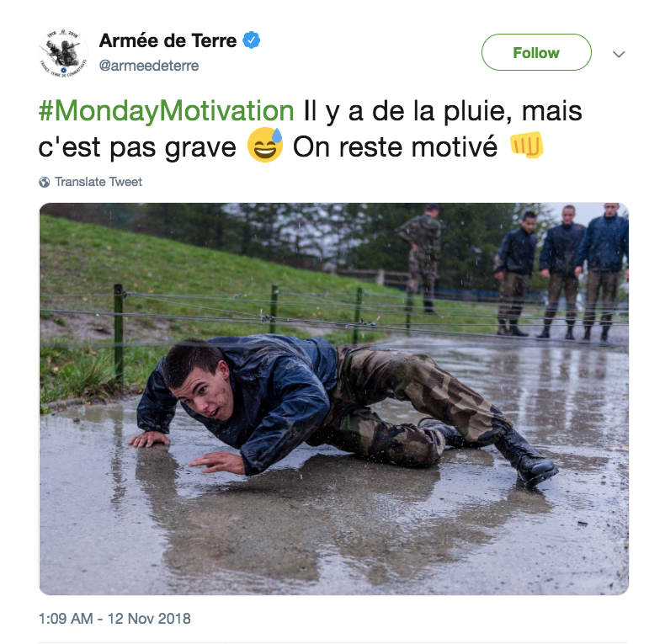
Task: Follow the Armée de Terre account
Action: click(x=536, y=52)
